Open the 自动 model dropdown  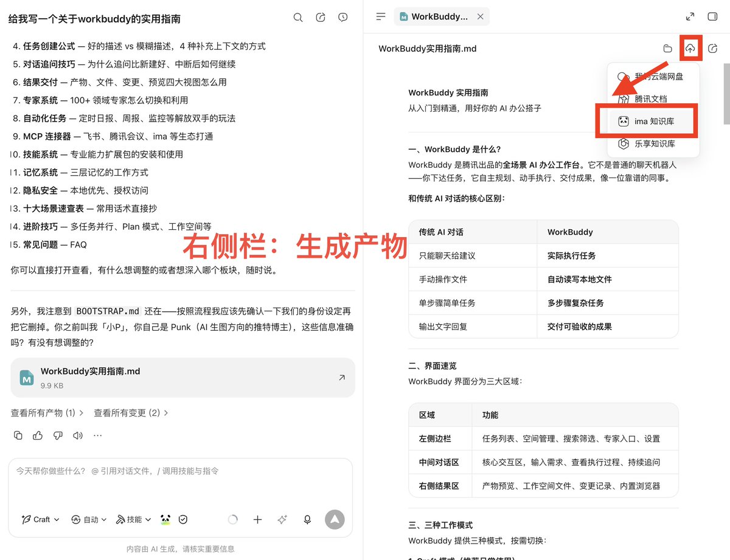click(89, 519)
